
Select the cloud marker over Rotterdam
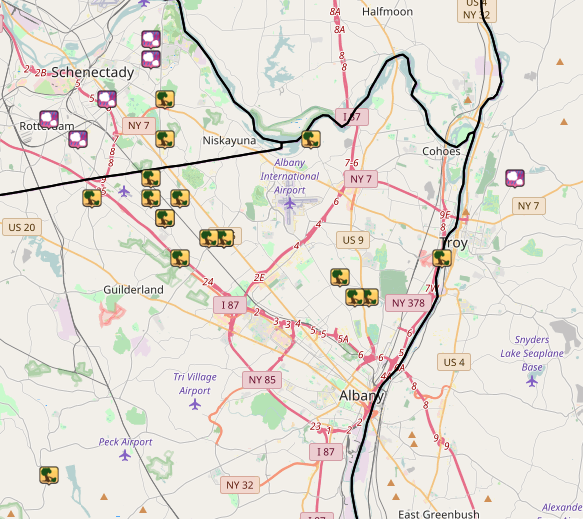click(49, 119)
